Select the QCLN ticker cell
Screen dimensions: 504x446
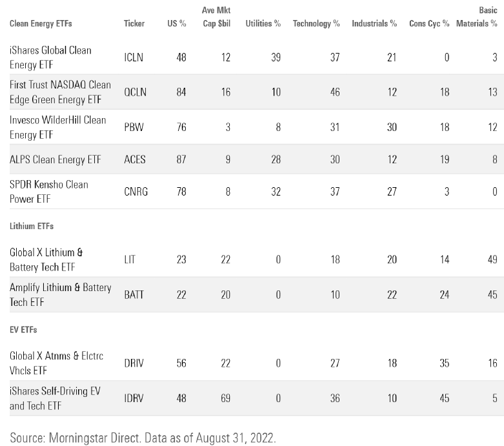pyautogui.click(x=135, y=92)
